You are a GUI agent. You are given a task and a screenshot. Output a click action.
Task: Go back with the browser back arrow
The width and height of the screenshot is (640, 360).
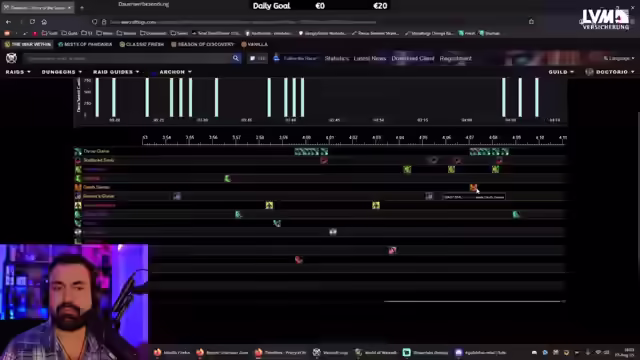pos(9,22)
